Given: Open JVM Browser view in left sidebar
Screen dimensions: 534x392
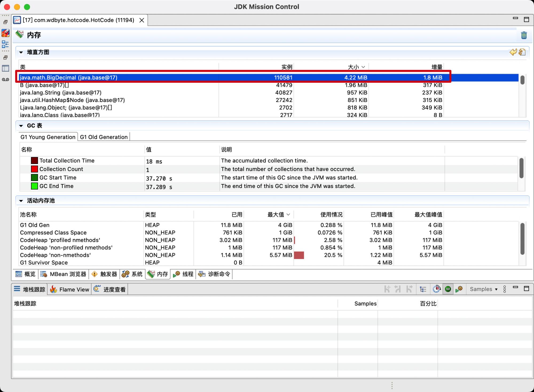Looking at the screenshot, I should point(5,33).
